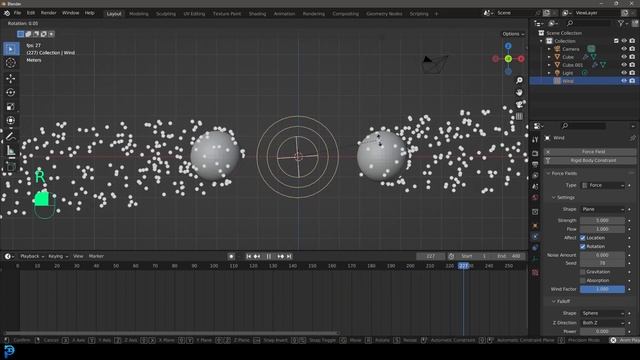Open the Output properties tab

[535, 164]
